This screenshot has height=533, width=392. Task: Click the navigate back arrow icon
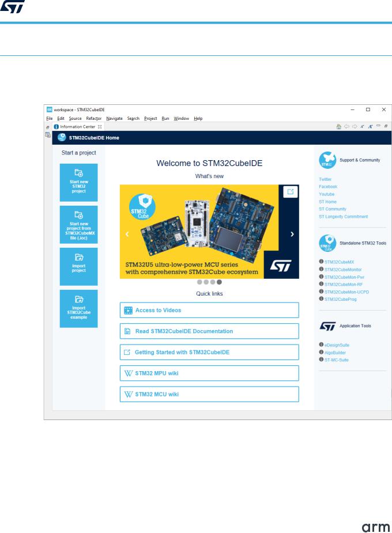tap(346, 126)
